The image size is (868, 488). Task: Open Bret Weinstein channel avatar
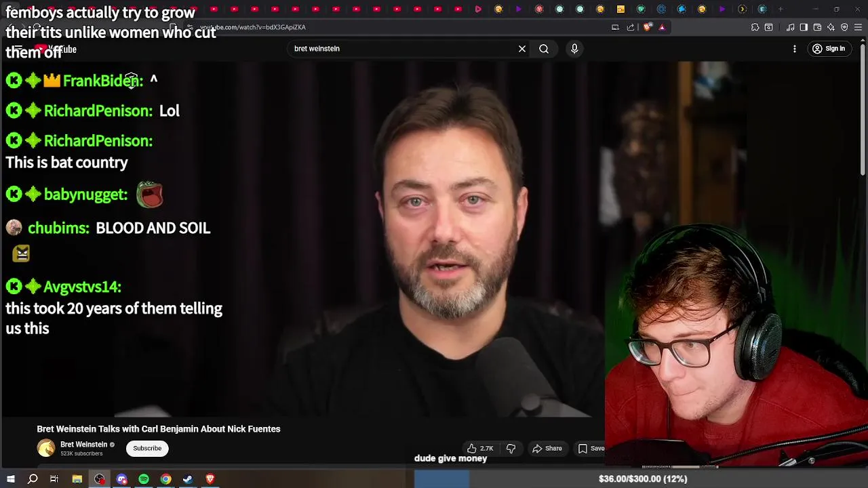pyautogui.click(x=46, y=448)
